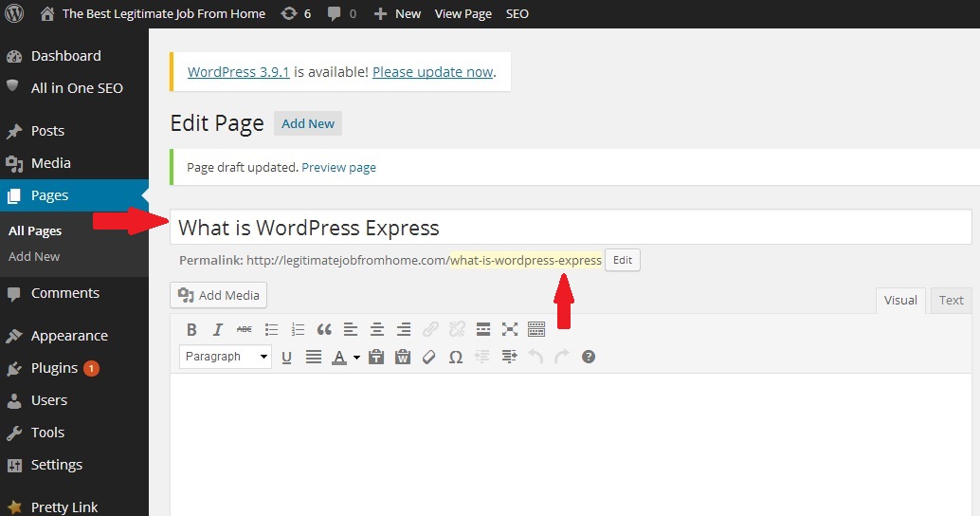Viewport: 980px width, 516px height.
Task: Open the comments bubble in admin bar
Action: (342, 14)
